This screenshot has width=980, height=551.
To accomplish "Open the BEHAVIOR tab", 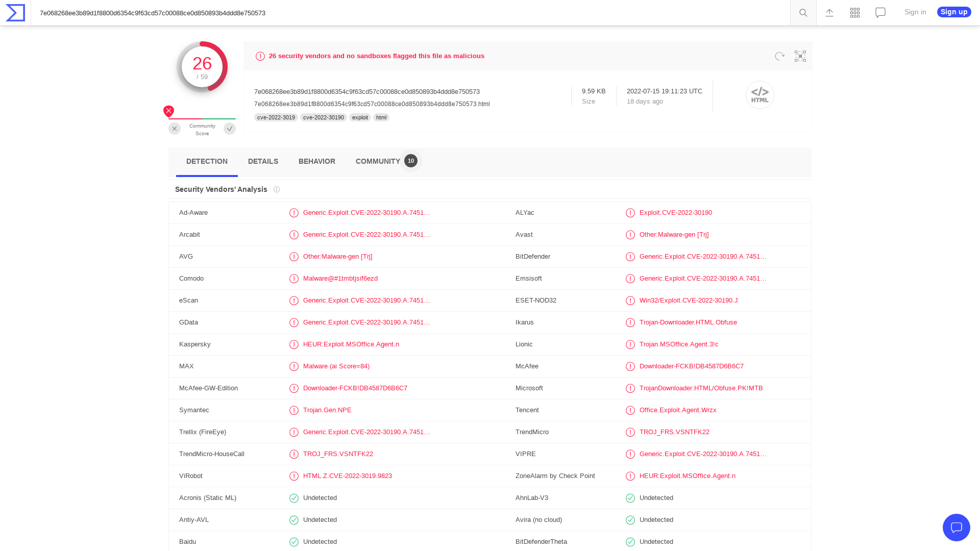I will click(x=317, y=162).
